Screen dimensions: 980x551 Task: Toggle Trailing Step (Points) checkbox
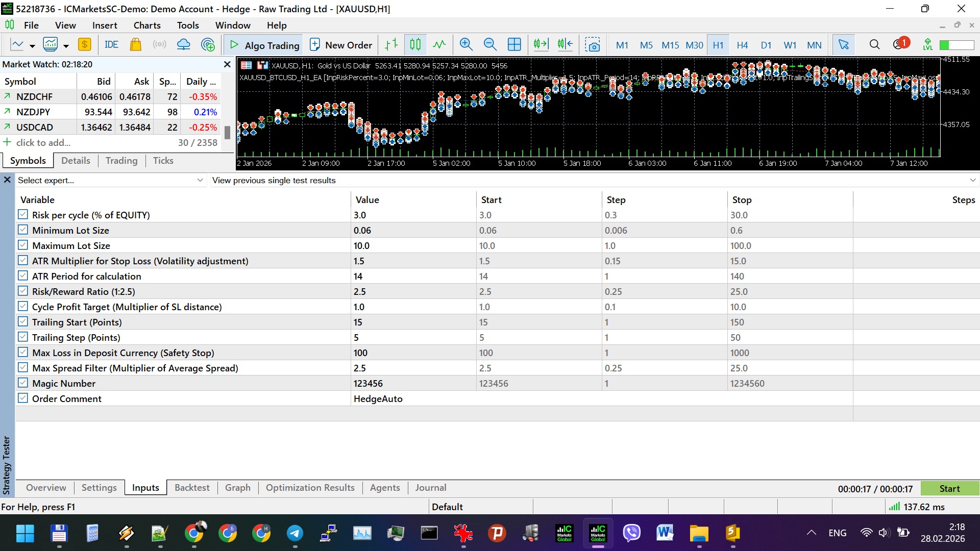[23, 337]
